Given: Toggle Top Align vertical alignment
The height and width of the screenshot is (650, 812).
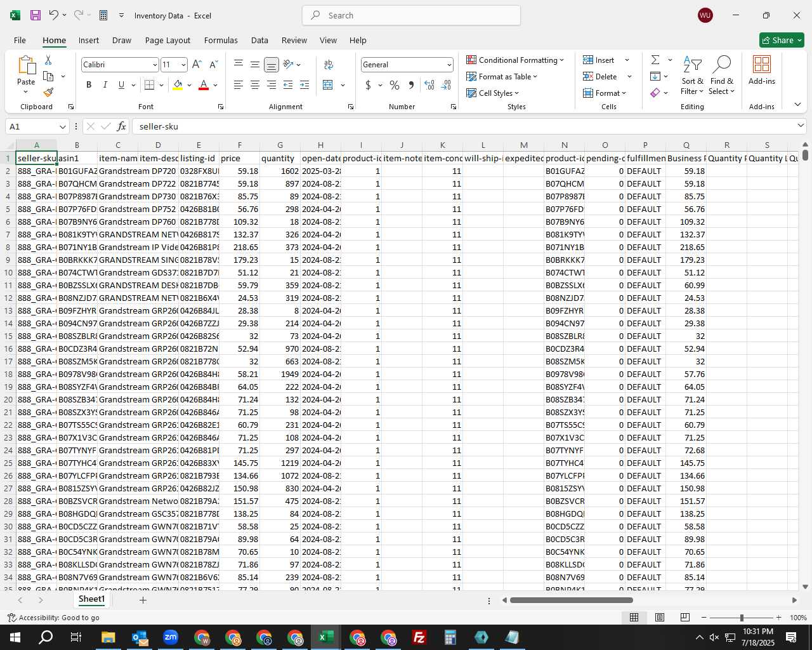Looking at the screenshot, I should pos(239,65).
